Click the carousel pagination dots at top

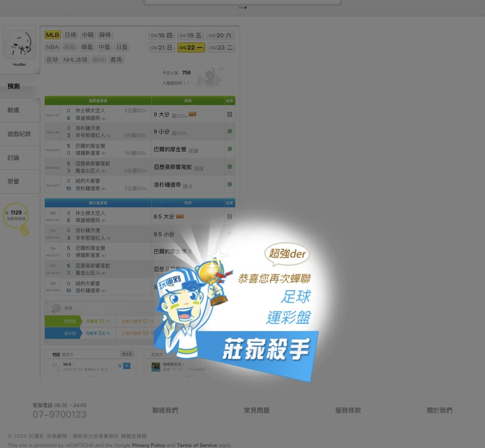tap(243, 8)
